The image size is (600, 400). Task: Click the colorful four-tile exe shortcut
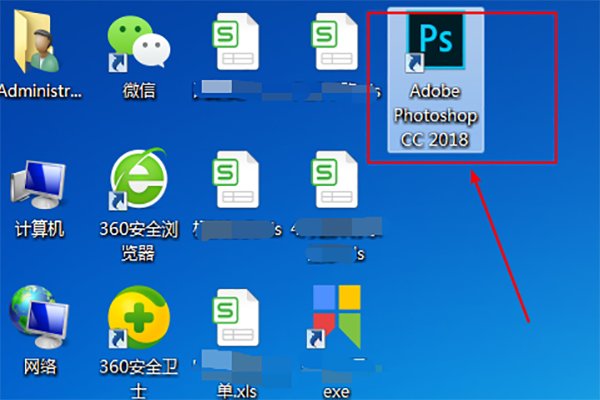pyautogui.click(x=335, y=317)
